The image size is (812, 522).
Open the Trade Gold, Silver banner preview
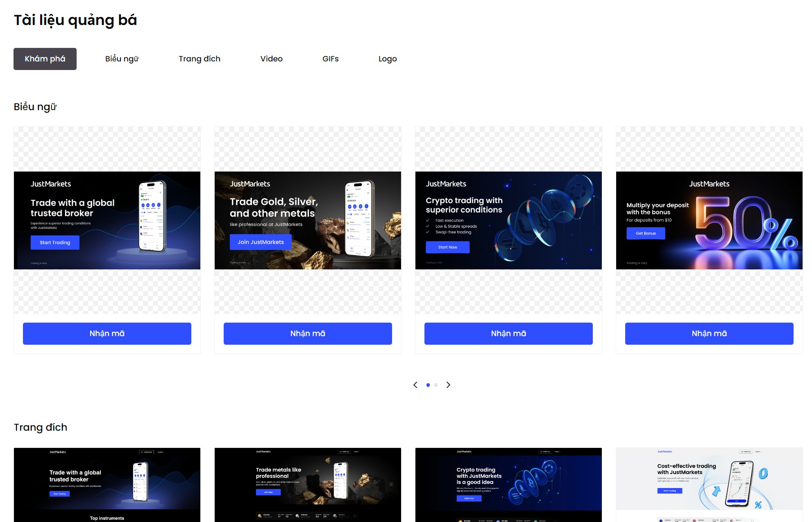tap(308, 220)
